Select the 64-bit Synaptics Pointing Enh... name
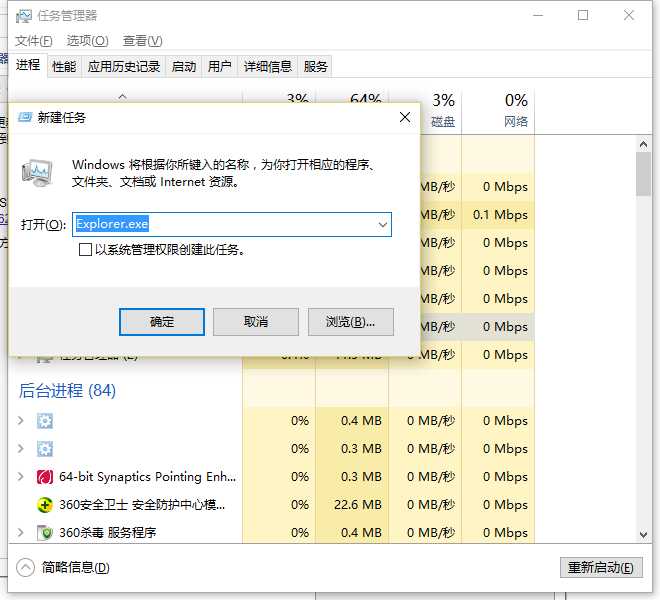Image resolution: width=660 pixels, height=600 pixels. pyautogui.click(x=147, y=477)
